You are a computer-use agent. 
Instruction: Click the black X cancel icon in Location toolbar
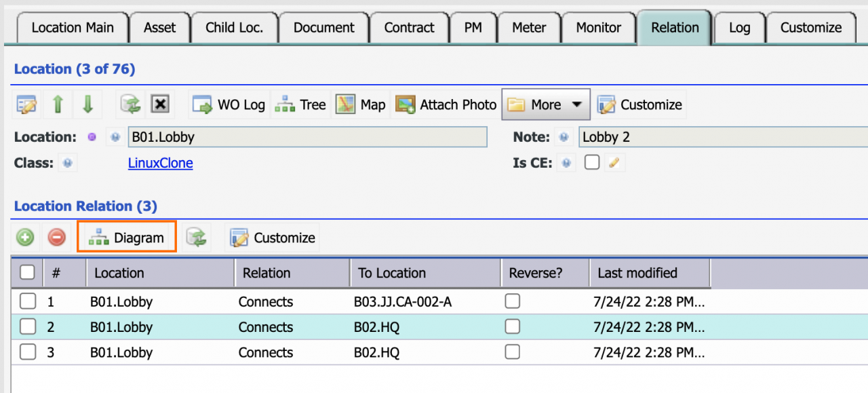(160, 105)
